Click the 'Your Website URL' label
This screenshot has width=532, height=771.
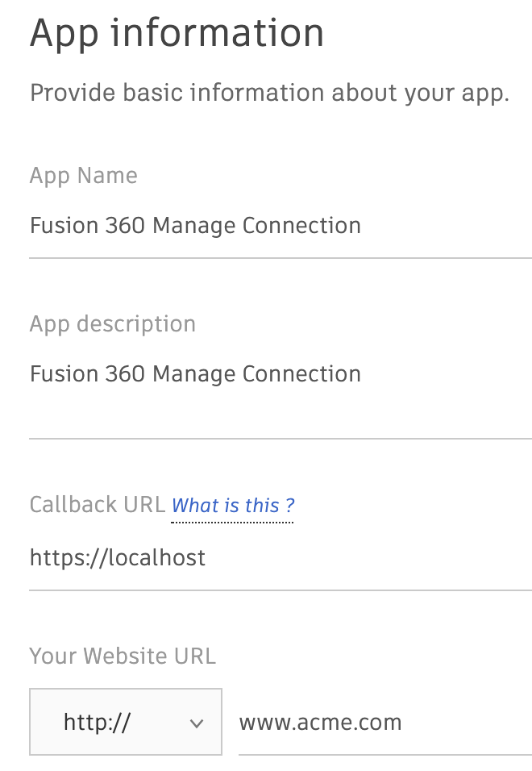[x=123, y=656]
